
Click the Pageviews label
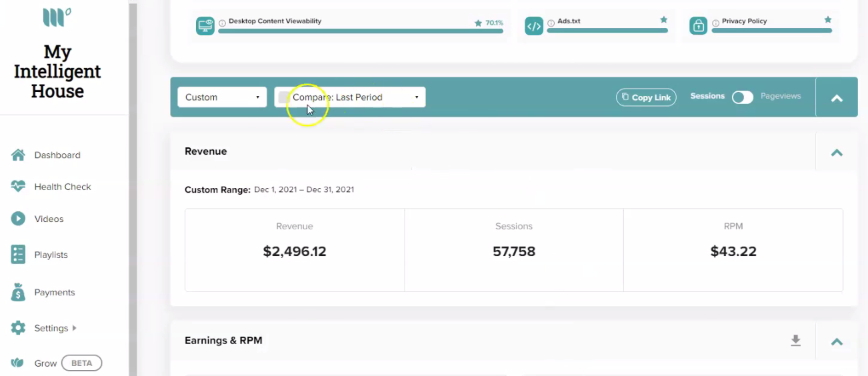coord(781,96)
